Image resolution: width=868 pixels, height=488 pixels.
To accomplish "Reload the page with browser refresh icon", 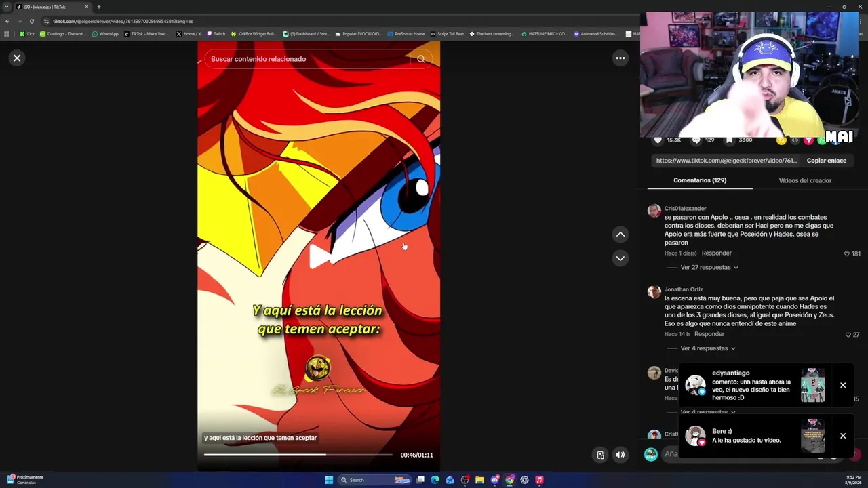I will click(x=31, y=21).
